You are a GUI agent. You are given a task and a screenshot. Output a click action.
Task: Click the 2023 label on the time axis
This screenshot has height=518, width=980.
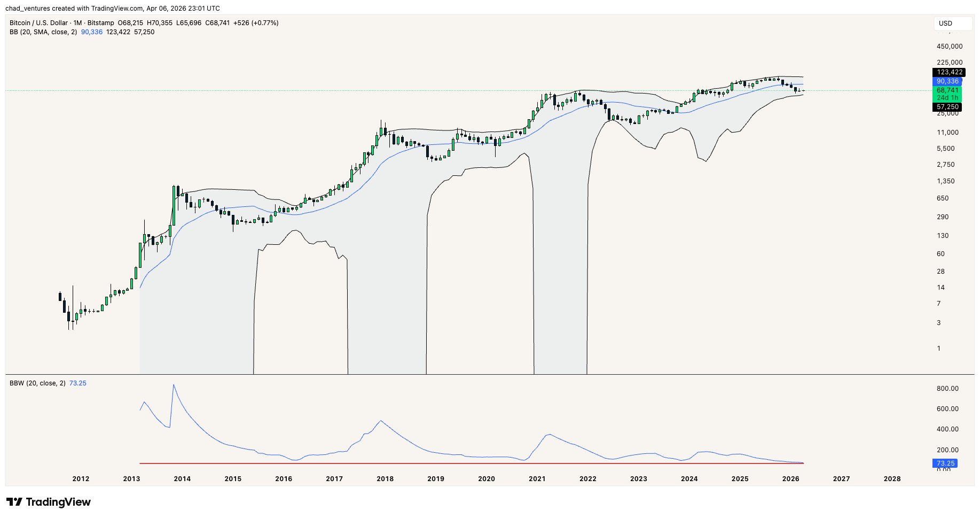pyautogui.click(x=639, y=479)
